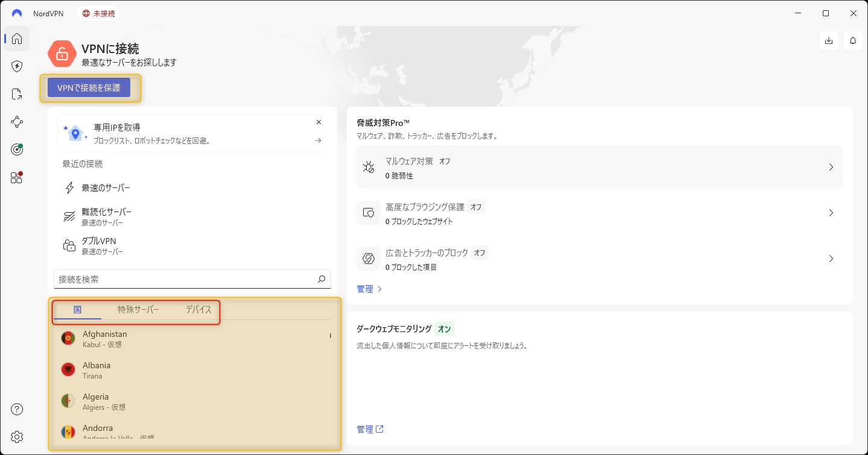Viewport: 868px width, 455px height.
Task: Open the notifications bell icon
Action: click(853, 40)
